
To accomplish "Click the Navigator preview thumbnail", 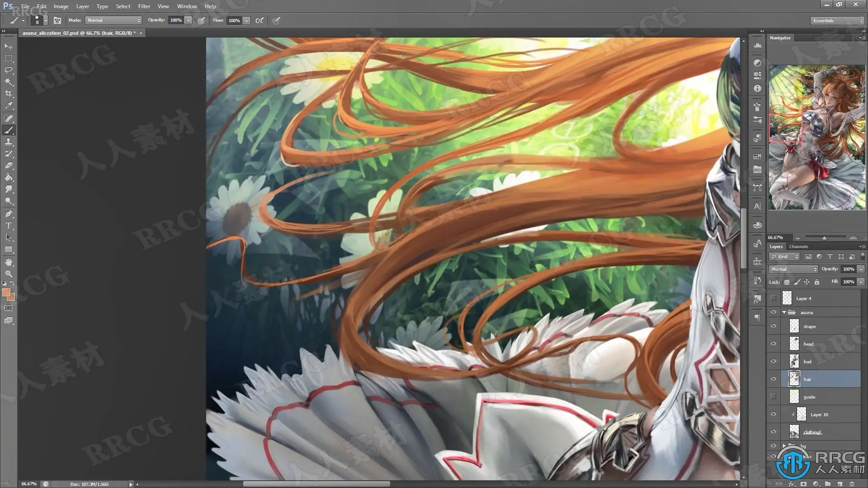I will pyautogui.click(x=816, y=137).
